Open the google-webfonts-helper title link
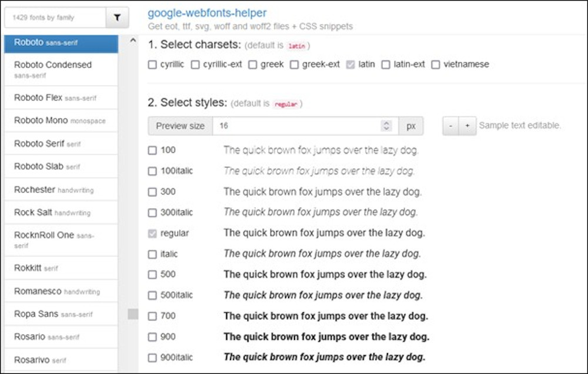Viewport: 588px width, 374px height. coord(207,13)
